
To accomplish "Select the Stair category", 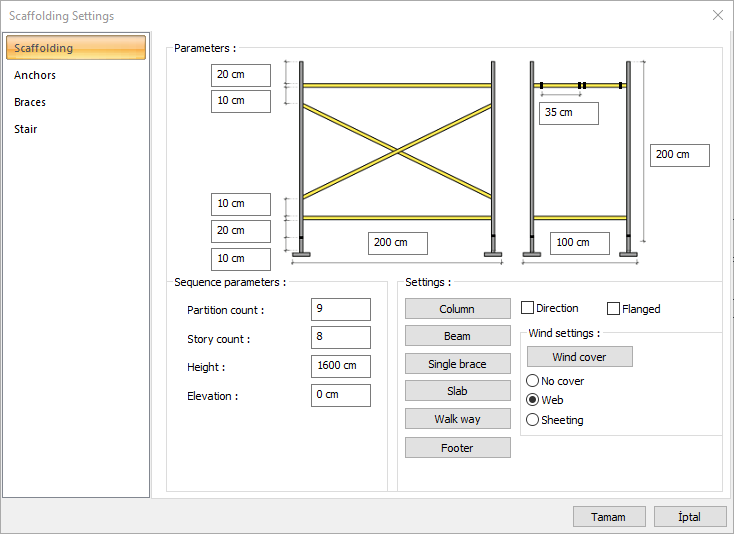I will [26, 129].
